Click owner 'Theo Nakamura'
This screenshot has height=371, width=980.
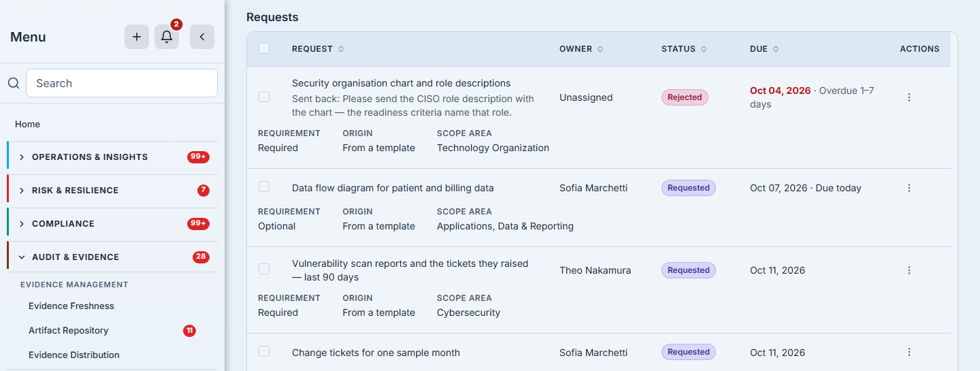pyautogui.click(x=595, y=270)
